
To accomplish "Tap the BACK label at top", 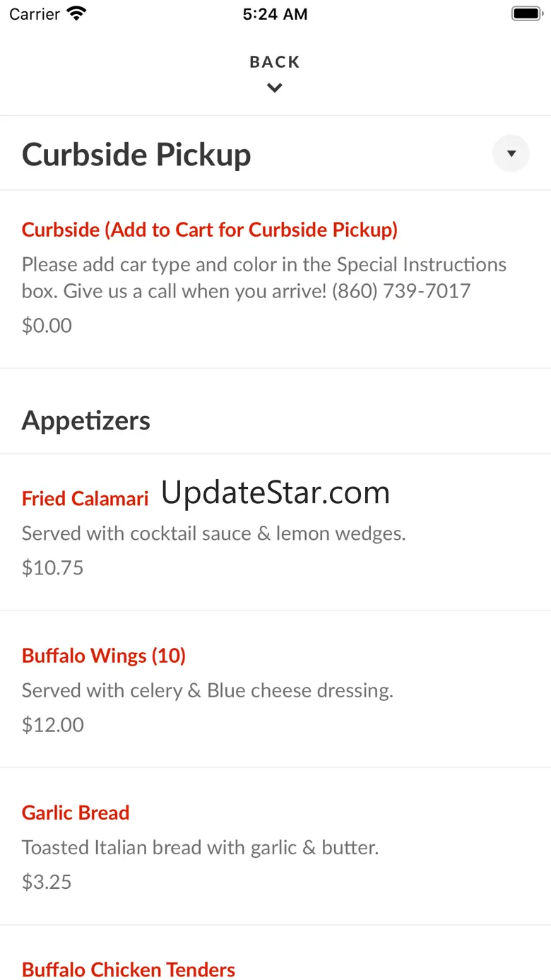I will [275, 62].
